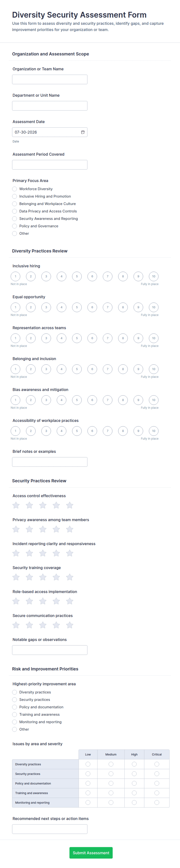
Task: Click the Assessment Date input field
Action: (50, 132)
